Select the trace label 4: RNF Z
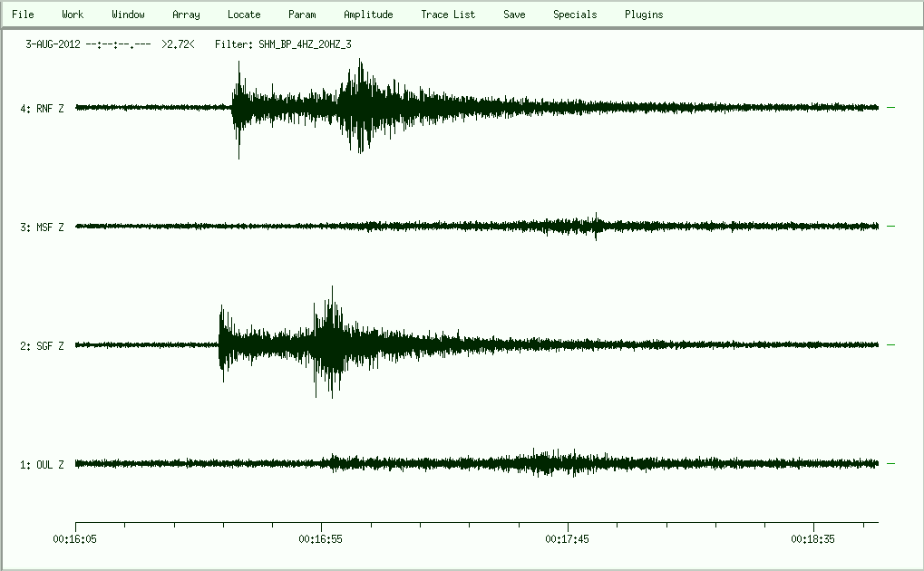Screen dimensions: 924x571 (42, 109)
